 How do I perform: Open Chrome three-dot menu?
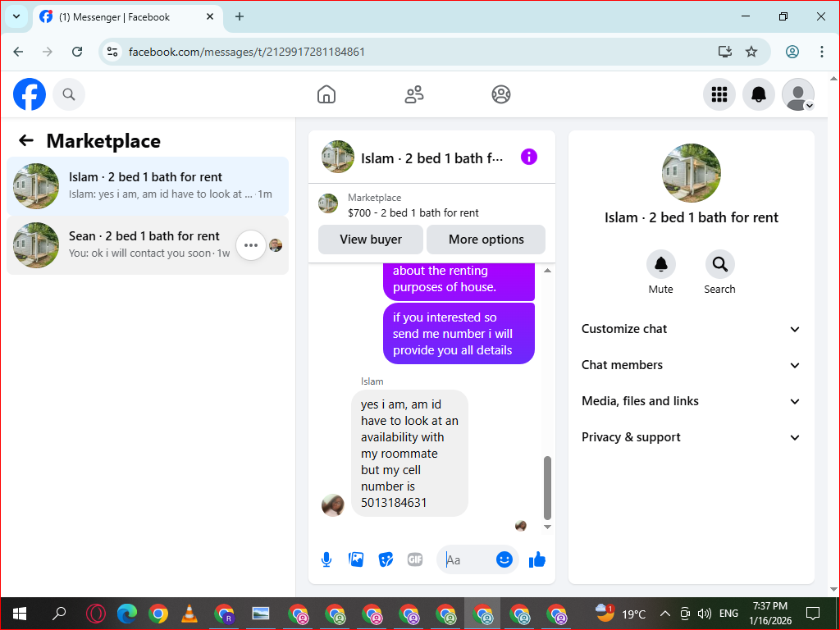coord(822,52)
